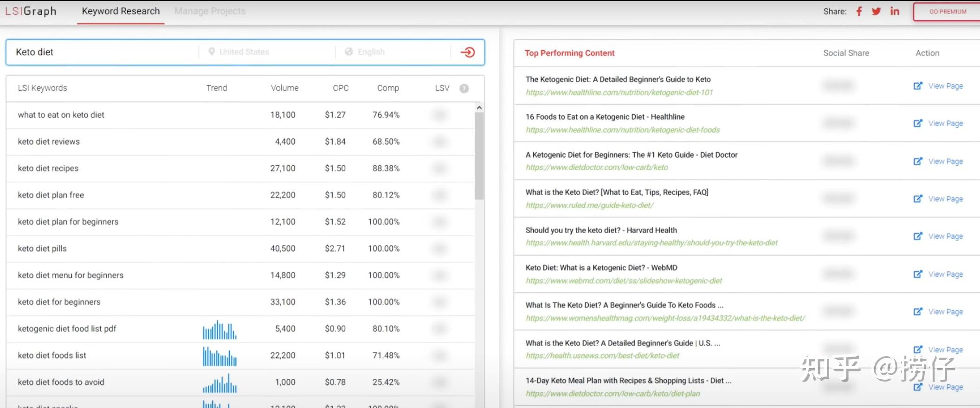Open webmd slideshow-ketogenic-diet URL
The height and width of the screenshot is (408, 980).
[x=624, y=280]
